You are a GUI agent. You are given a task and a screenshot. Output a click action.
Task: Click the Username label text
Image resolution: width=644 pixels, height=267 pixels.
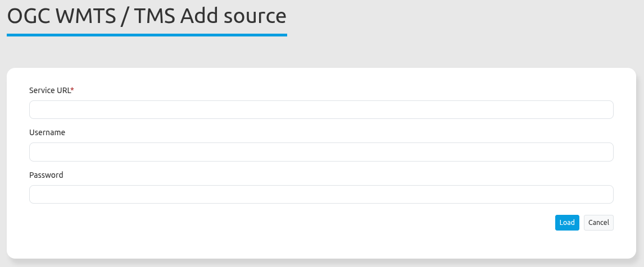coord(47,132)
